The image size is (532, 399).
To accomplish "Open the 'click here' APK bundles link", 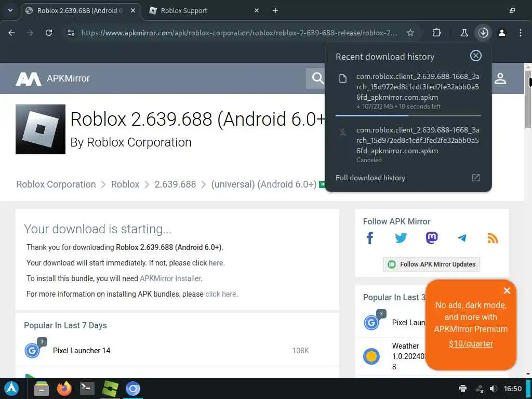I will click(x=220, y=294).
